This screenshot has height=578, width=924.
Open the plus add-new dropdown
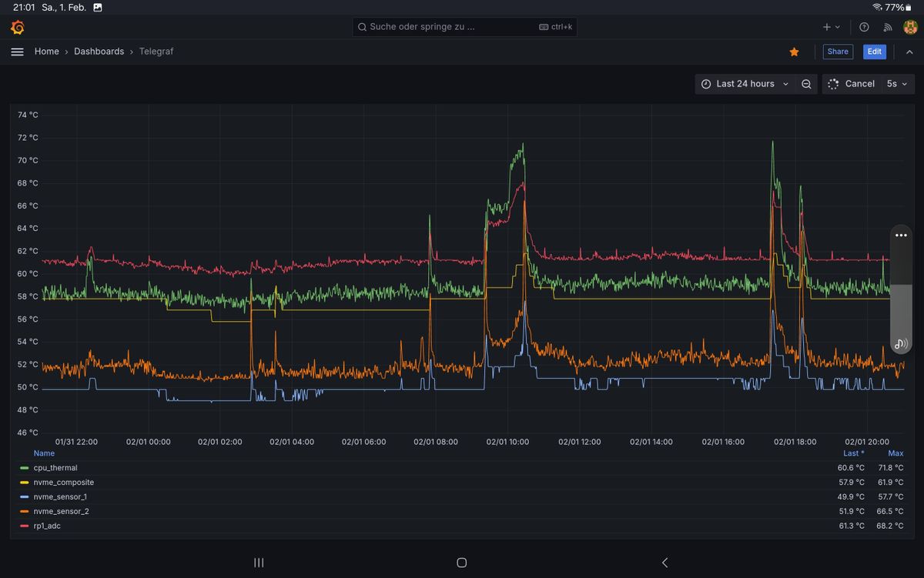coord(831,27)
